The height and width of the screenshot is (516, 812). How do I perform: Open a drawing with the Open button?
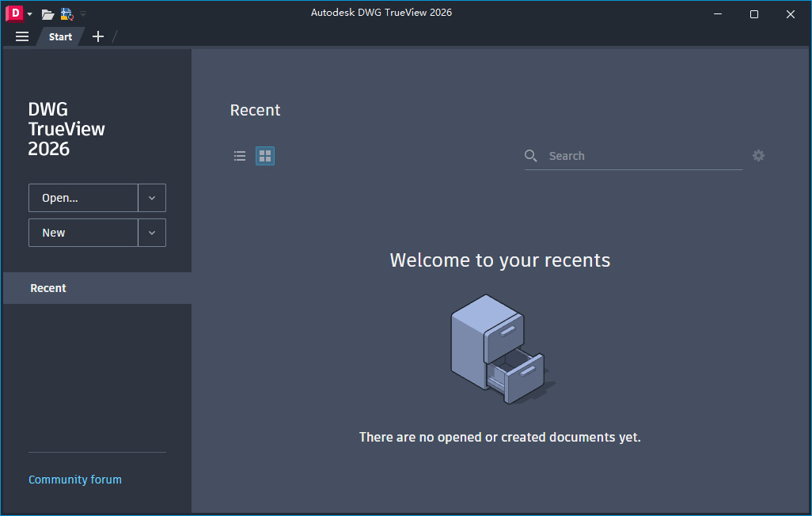[83, 198]
